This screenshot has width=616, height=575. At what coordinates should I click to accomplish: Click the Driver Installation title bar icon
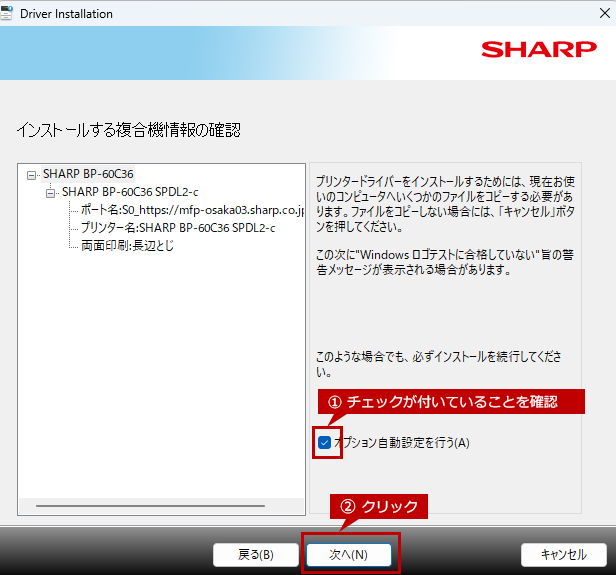(6, 13)
